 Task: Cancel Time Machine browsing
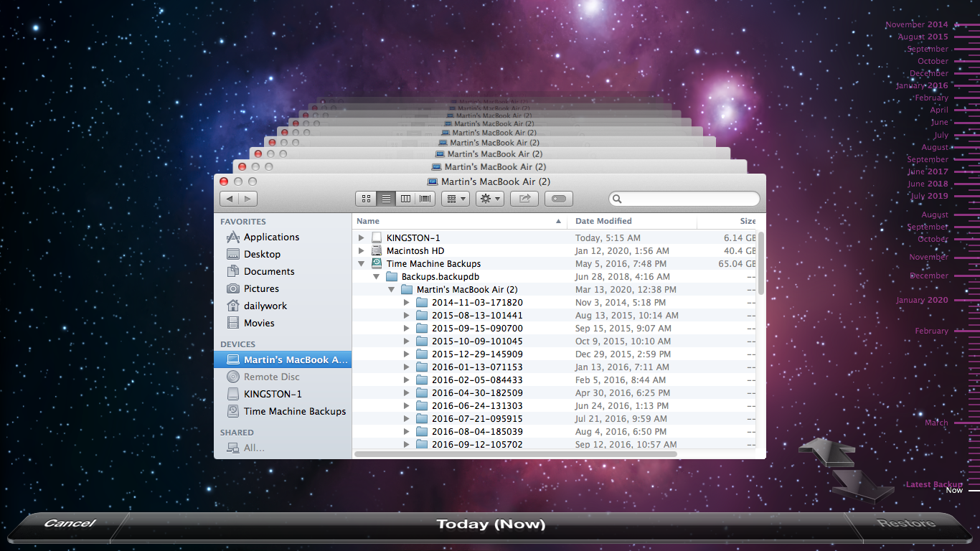(x=69, y=524)
